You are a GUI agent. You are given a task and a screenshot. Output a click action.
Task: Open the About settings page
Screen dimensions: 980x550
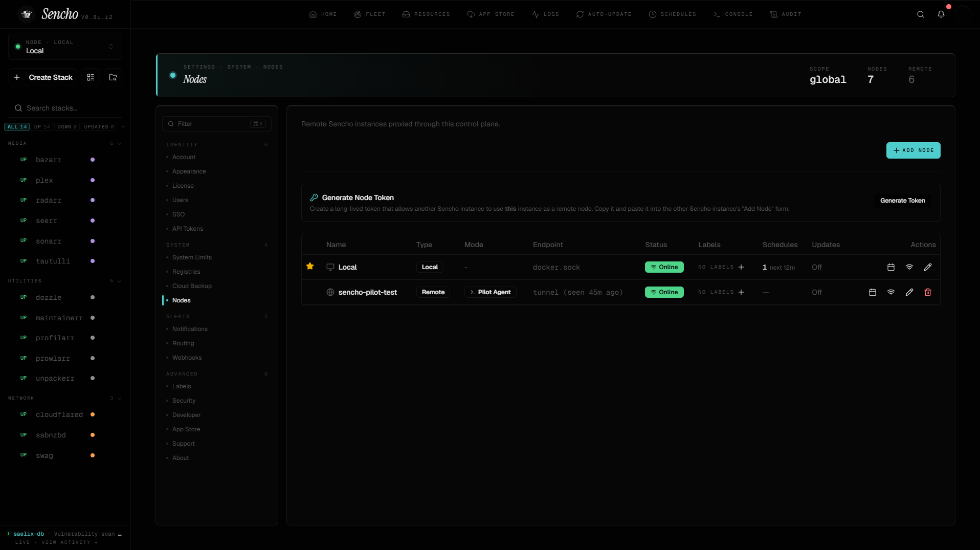tap(181, 458)
